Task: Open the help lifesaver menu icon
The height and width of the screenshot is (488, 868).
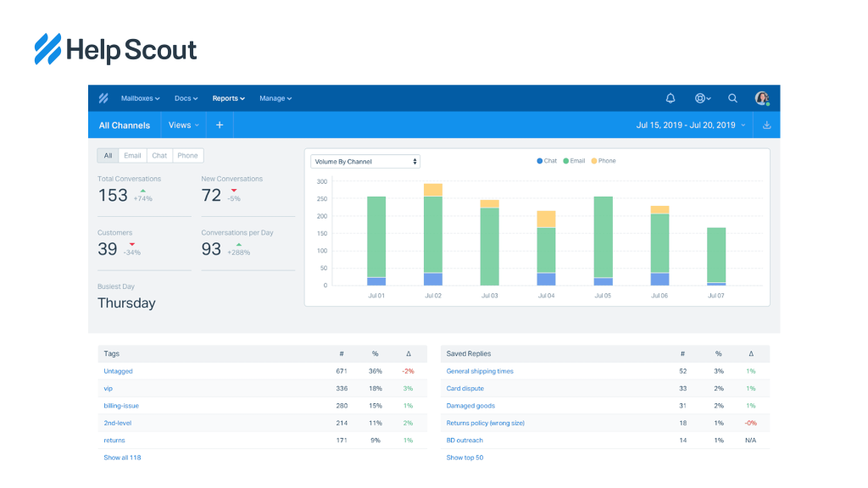Action: pyautogui.click(x=702, y=98)
